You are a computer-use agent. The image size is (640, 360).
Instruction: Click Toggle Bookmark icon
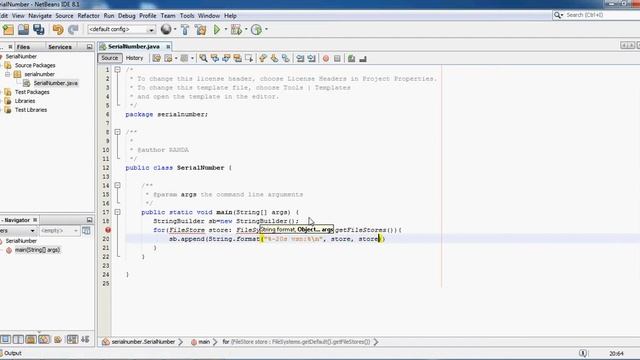pyautogui.click(x=286, y=59)
